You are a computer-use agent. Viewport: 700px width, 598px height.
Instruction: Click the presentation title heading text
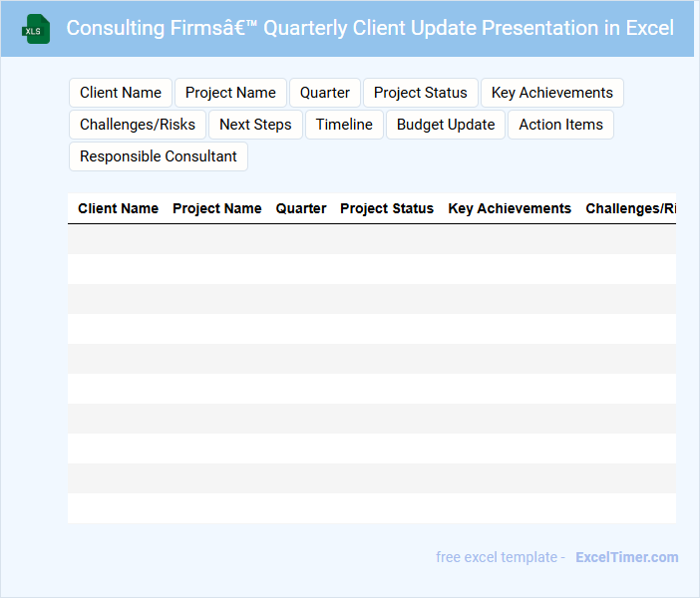(x=370, y=28)
